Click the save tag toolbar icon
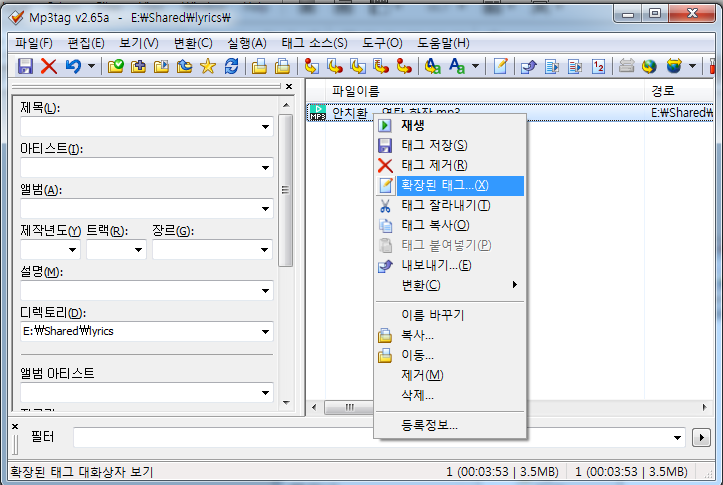The image size is (723, 485). point(25,66)
